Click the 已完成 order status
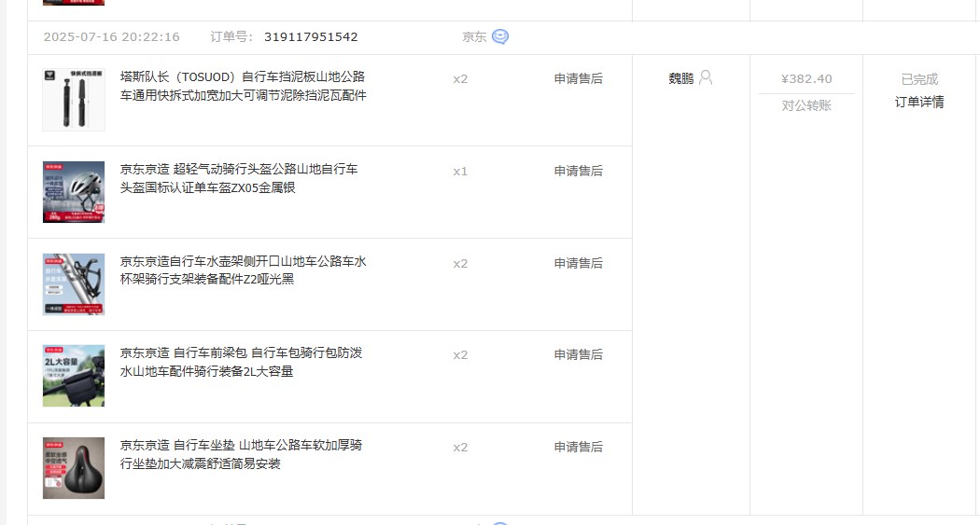The width and height of the screenshot is (980, 525). point(919,79)
